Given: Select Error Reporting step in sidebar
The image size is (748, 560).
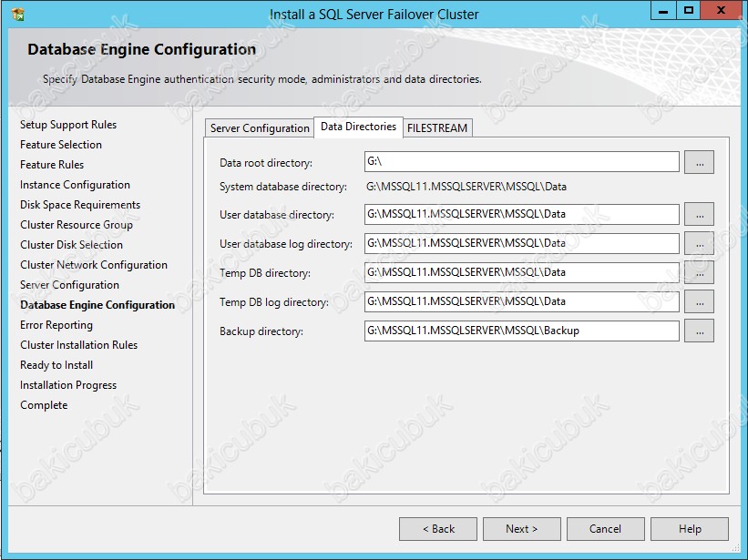Looking at the screenshot, I should 56,325.
